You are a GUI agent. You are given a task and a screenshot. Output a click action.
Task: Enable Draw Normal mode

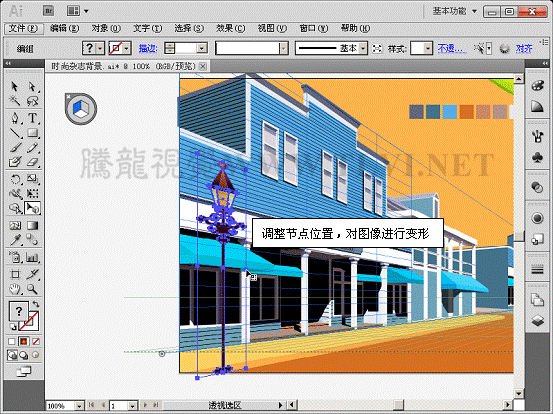12,355
